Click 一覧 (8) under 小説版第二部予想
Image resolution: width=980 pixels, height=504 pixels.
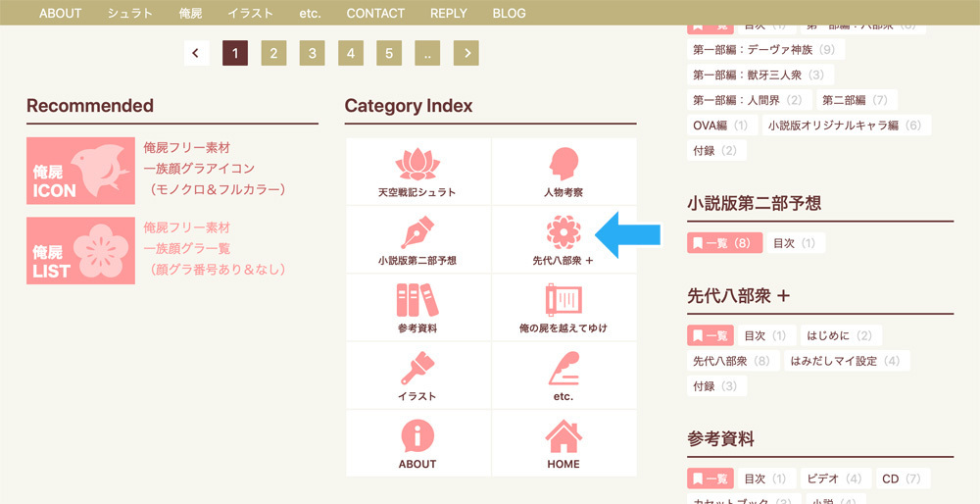[724, 242]
